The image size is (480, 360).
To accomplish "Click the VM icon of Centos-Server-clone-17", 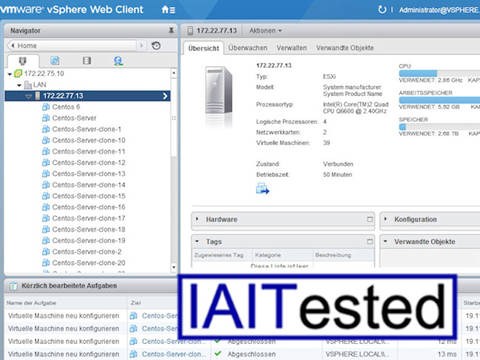I will click(x=46, y=218).
